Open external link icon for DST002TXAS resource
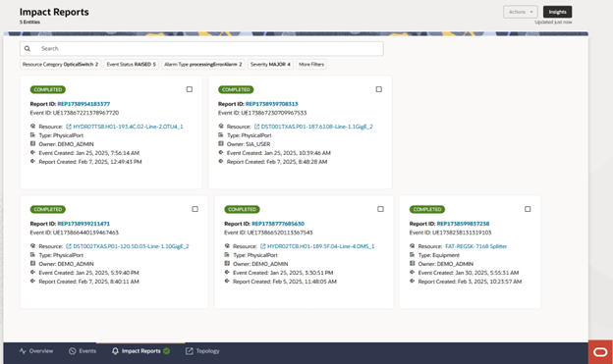 (x=69, y=246)
